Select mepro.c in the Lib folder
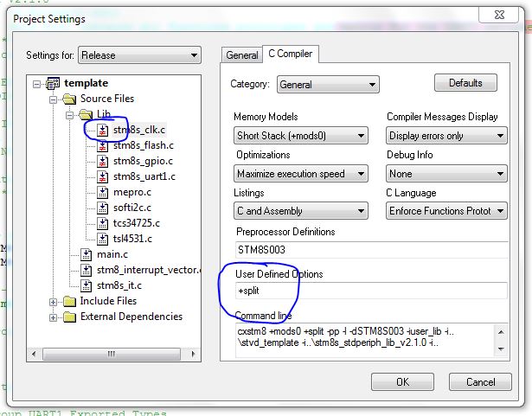Viewport: 532px width, 416px height. click(x=132, y=192)
